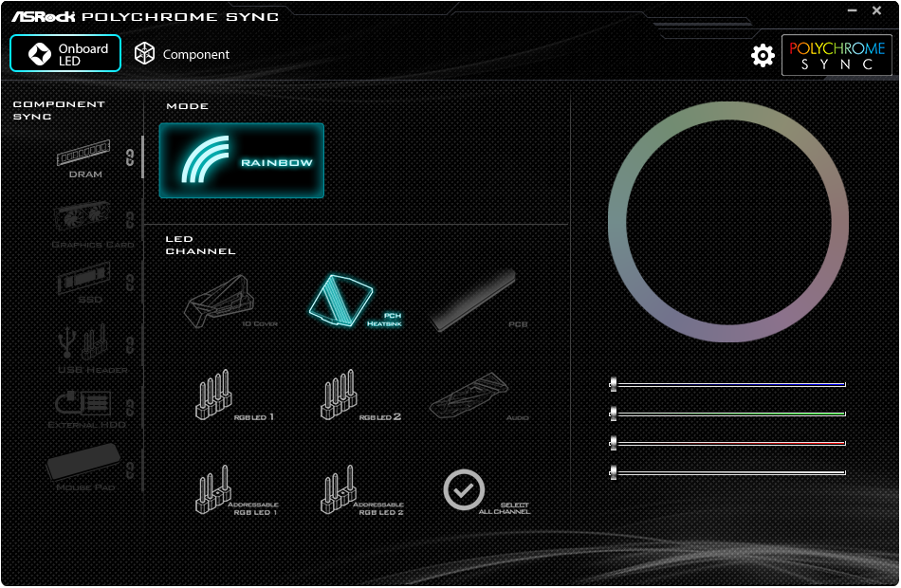The width and height of the screenshot is (901, 588).
Task: Toggle the Mouse Pad sync link
Action: (x=130, y=469)
